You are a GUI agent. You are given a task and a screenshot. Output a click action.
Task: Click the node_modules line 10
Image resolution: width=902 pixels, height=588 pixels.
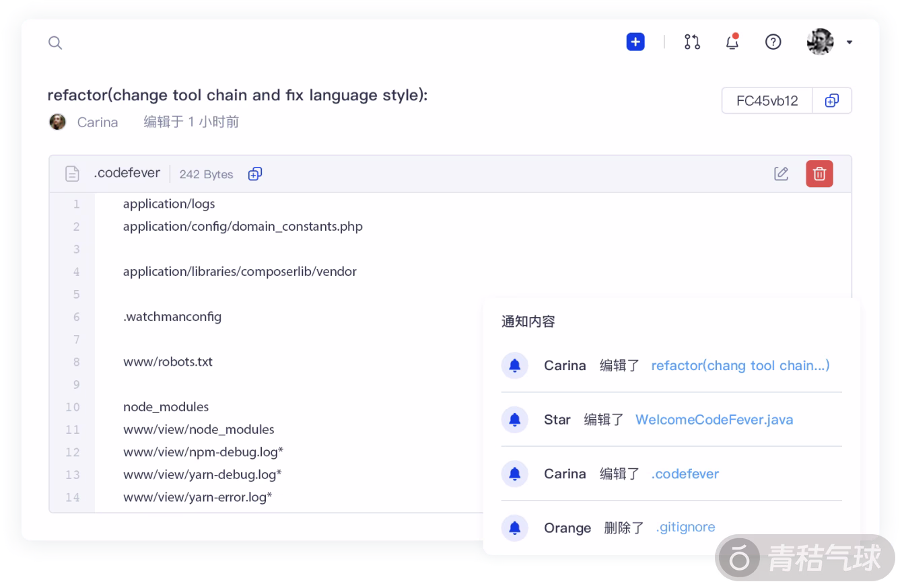[166, 407]
